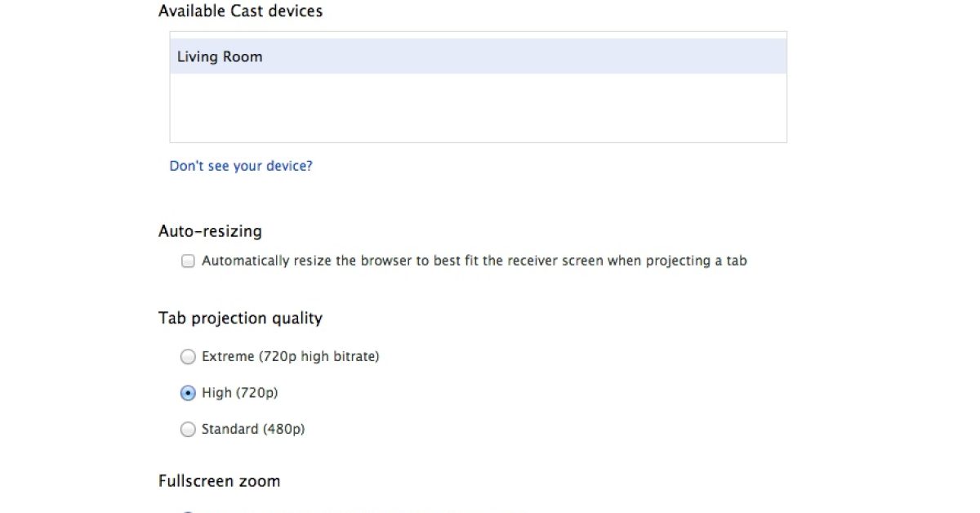Open the "Don't see your device?" link
The image size is (980, 513).
point(241,166)
